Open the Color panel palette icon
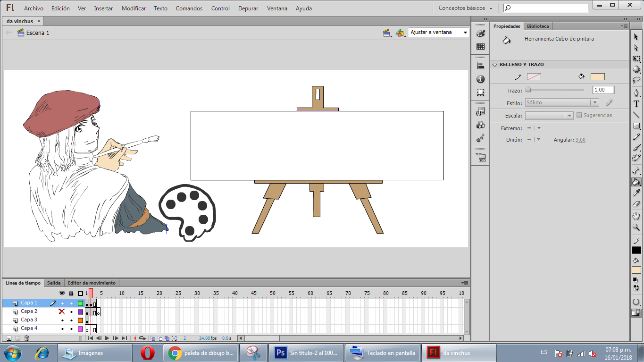Image resolution: width=644 pixels, height=362 pixels. pyautogui.click(x=481, y=34)
